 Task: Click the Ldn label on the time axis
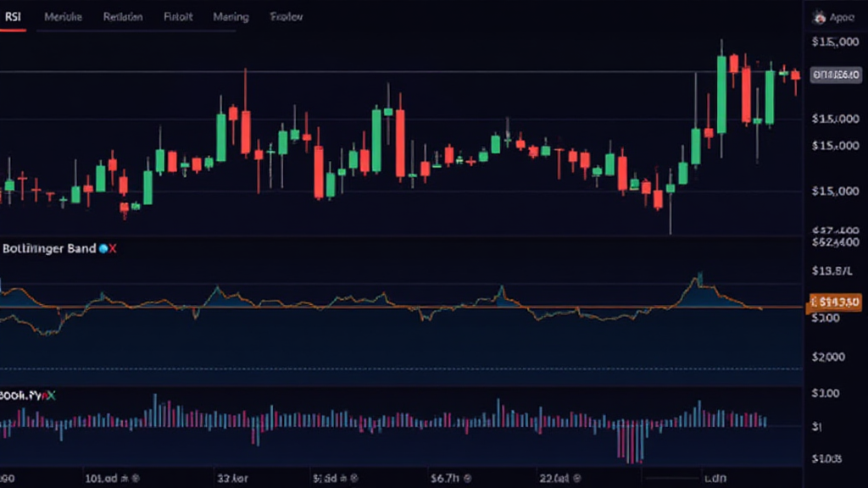[716, 476]
